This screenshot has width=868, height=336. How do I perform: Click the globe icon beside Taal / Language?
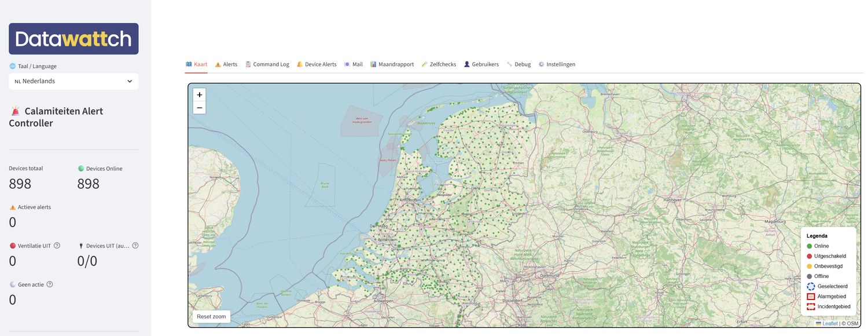(x=12, y=66)
